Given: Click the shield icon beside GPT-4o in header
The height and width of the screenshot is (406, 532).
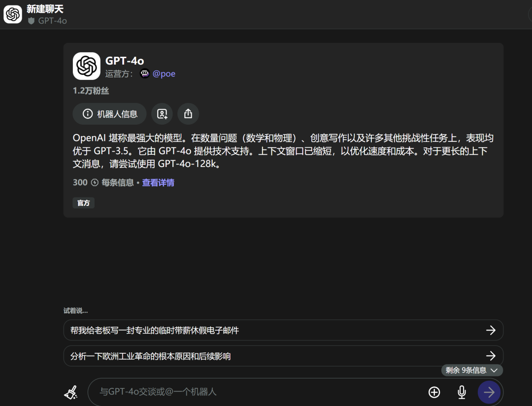Looking at the screenshot, I should (31, 21).
